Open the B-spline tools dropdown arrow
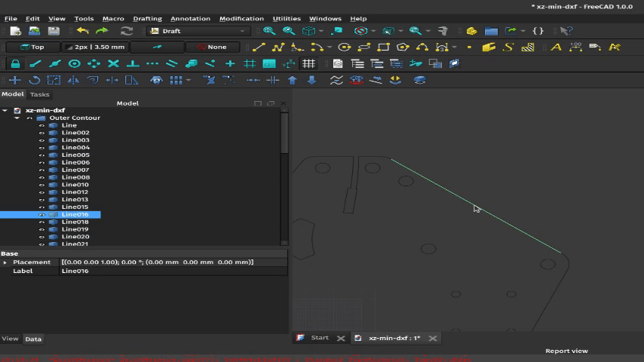The image size is (644, 362). pyautogui.click(x=454, y=48)
